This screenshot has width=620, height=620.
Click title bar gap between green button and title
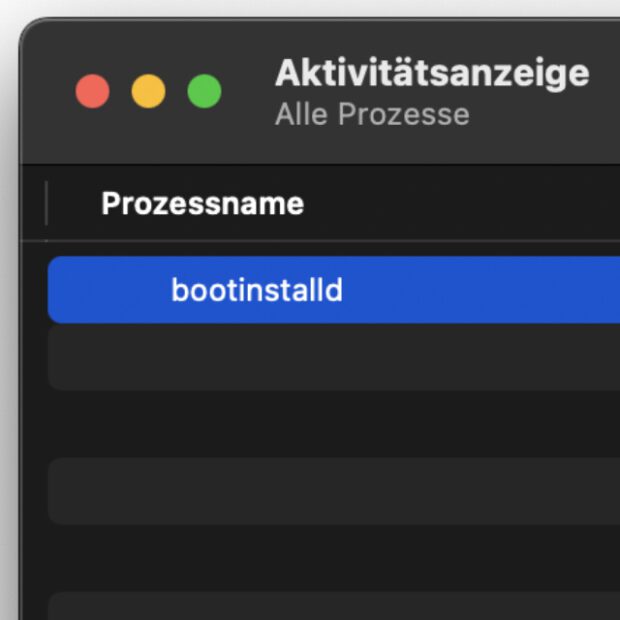(247, 91)
